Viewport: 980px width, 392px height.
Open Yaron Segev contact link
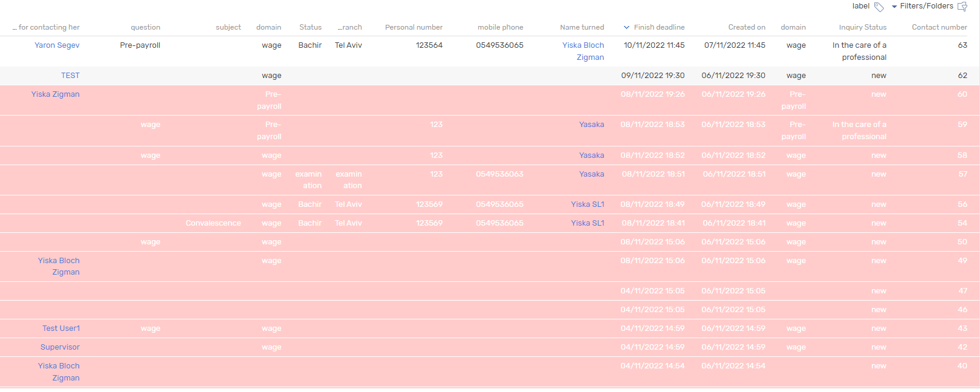pyautogui.click(x=57, y=45)
